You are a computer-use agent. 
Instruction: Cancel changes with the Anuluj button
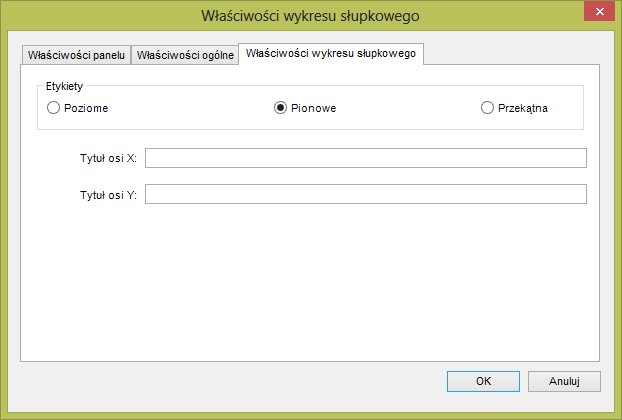[x=564, y=381]
